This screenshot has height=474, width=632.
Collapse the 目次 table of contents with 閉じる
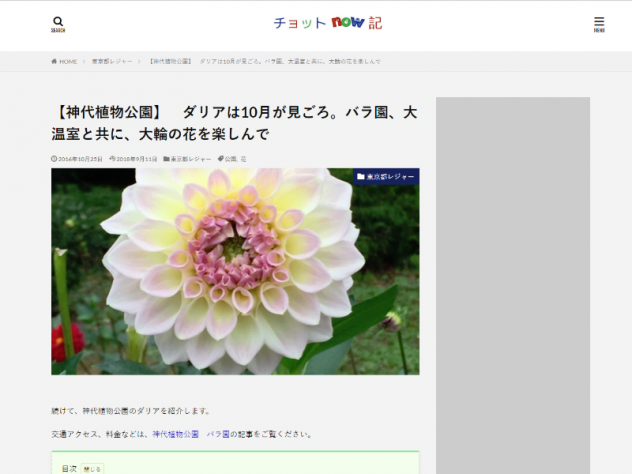coord(92,469)
